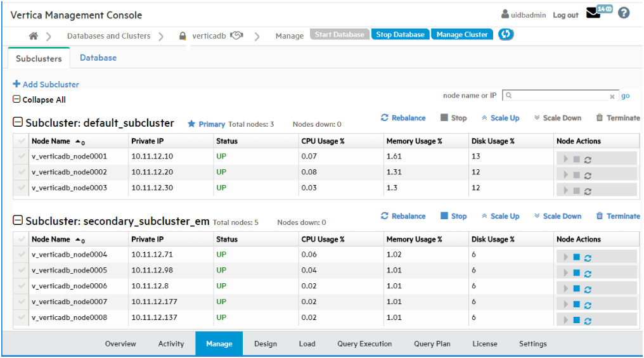Click Collapse All to fold subclusters

[39, 100]
